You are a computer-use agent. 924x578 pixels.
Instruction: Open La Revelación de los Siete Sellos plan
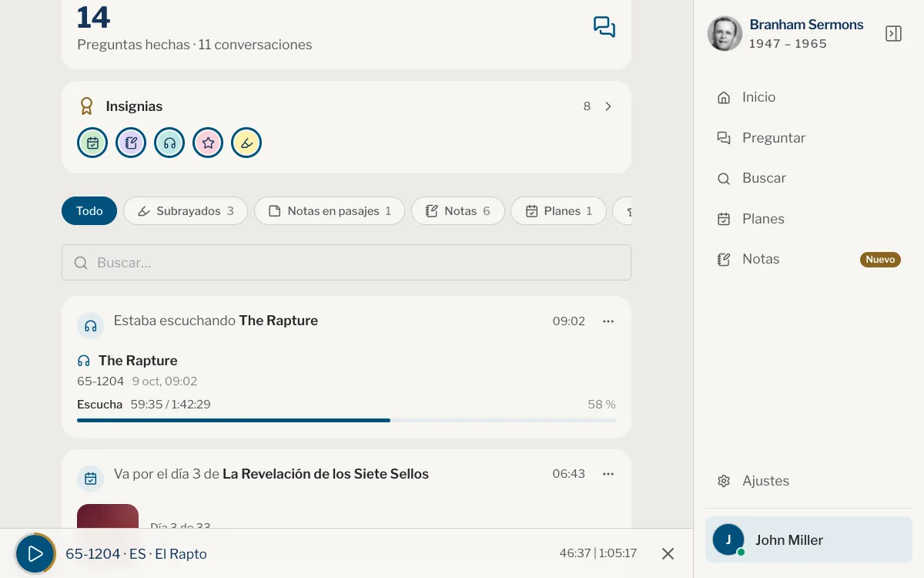(326, 474)
